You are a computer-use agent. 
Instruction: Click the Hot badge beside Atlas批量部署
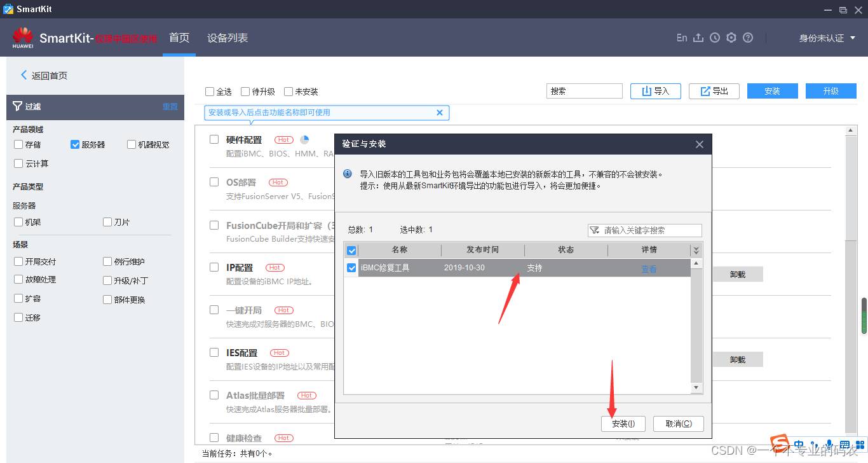307,395
